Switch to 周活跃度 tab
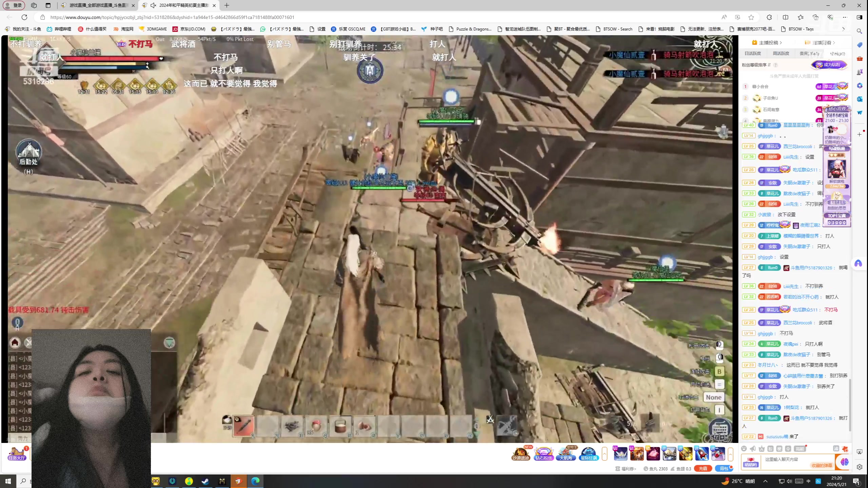 pos(781,54)
